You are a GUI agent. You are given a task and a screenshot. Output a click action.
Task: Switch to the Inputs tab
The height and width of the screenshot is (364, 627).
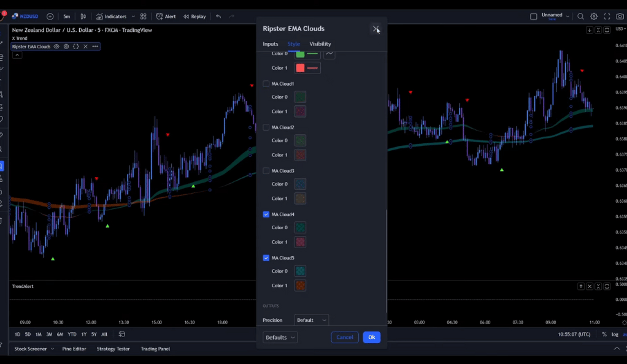click(x=271, y=44)
